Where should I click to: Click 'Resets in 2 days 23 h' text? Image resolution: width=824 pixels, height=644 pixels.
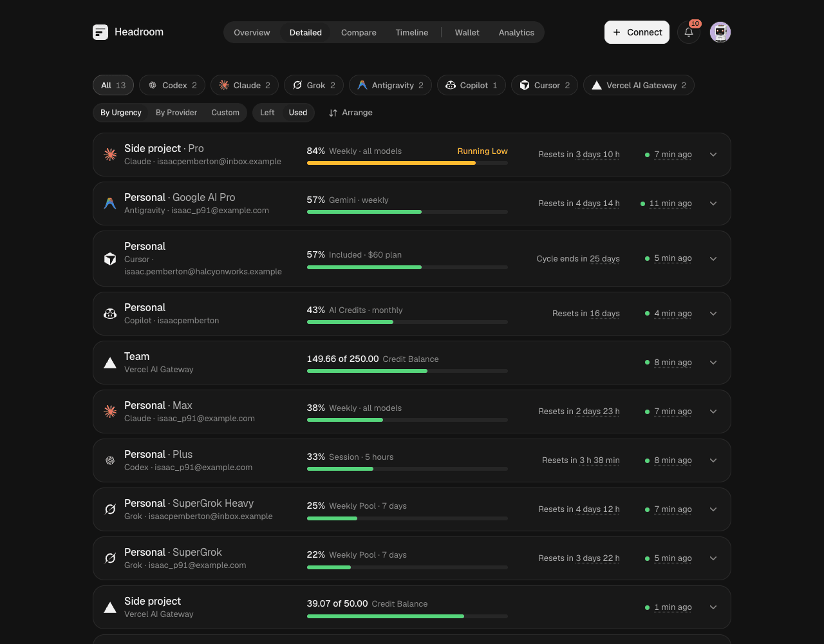pos(579,412)
